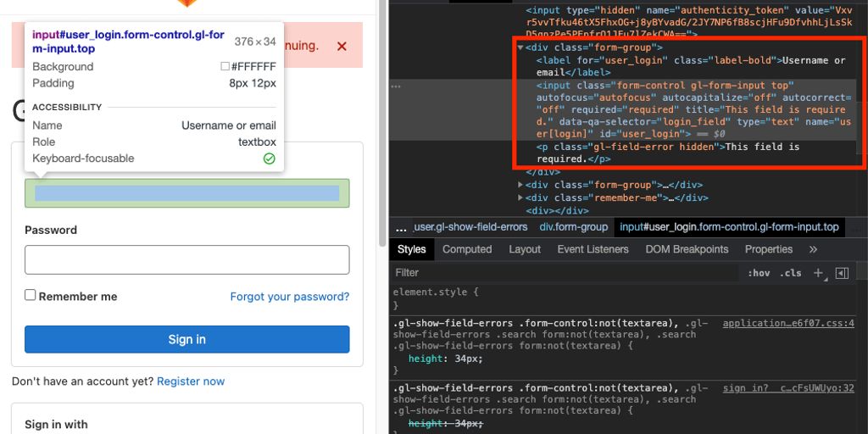The width and height of the screenshot is (868, 434).
Task: Switch to the Computed tab
Action: [x=467, y=249]
